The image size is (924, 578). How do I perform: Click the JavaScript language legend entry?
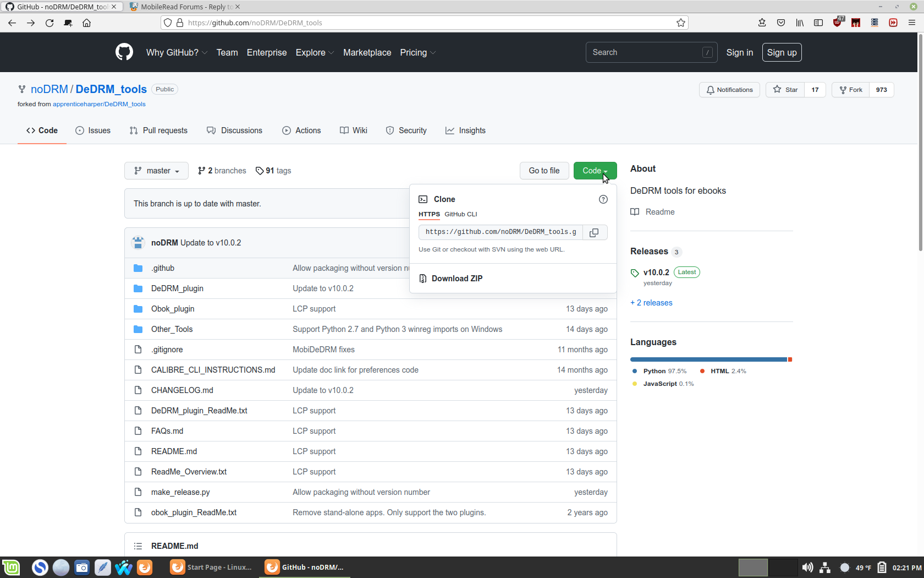click(663, 384)
